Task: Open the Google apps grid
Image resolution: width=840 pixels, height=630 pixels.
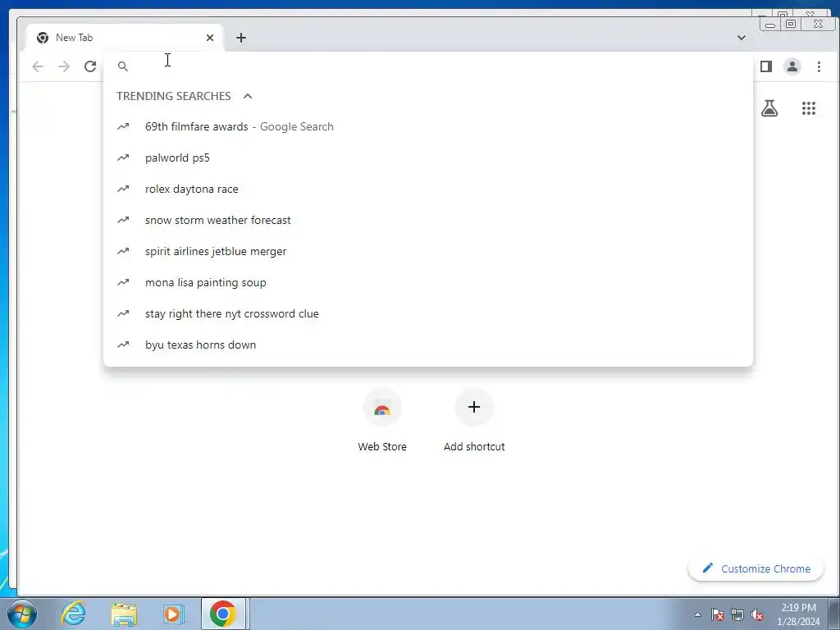Action: coord(808,108)
